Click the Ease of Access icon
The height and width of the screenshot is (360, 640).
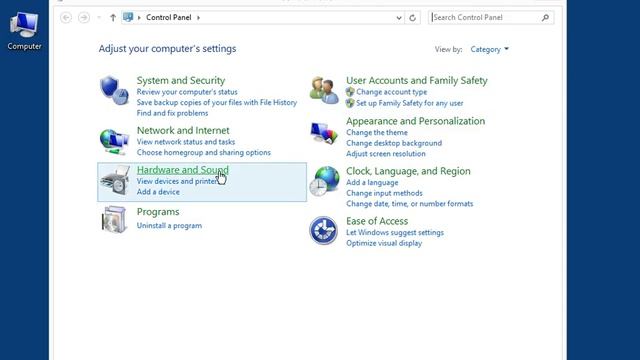323,231
